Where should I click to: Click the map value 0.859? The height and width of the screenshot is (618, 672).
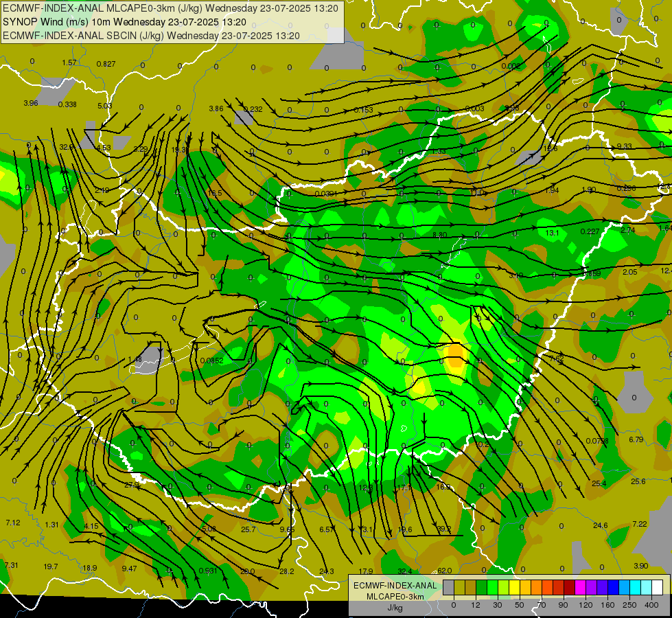click(x=592, y=273)
